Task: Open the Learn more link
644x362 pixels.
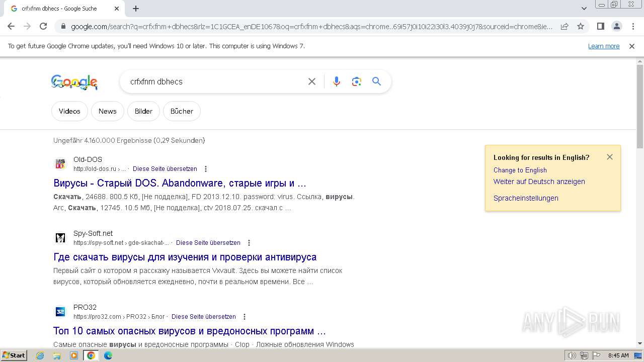Action: pyautogui.click(x=604, y=46)
